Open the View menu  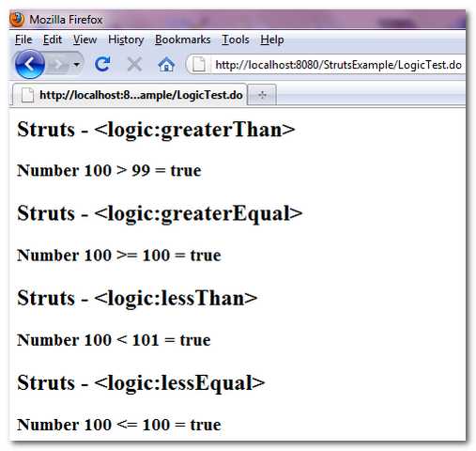[x=84, y=39]
